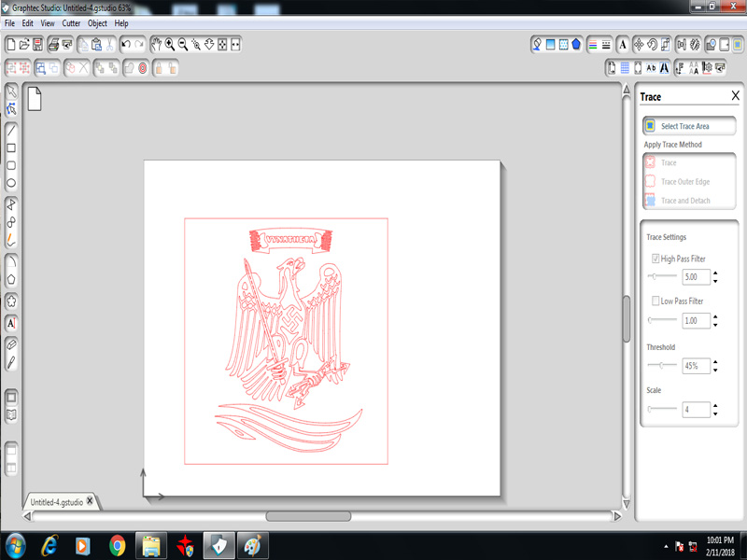Print the design with the printer icon
Screen dimensions: 747x560
tap(54, 44)
